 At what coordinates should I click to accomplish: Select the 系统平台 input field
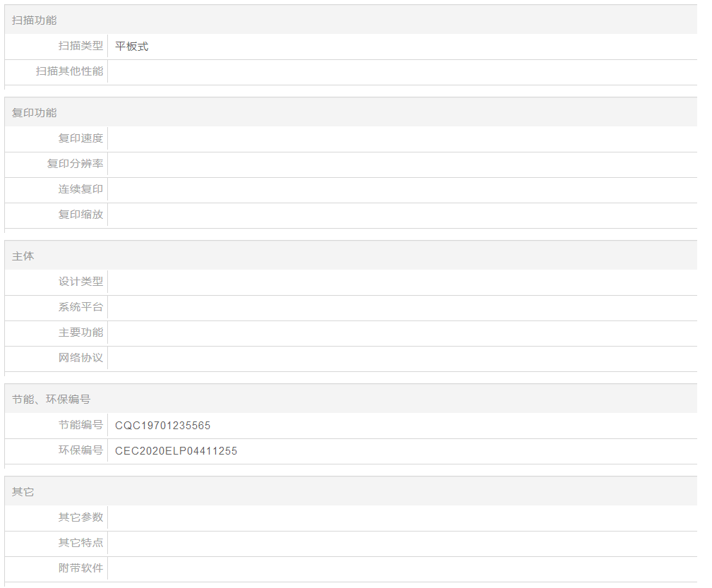(x=402, y=308)
